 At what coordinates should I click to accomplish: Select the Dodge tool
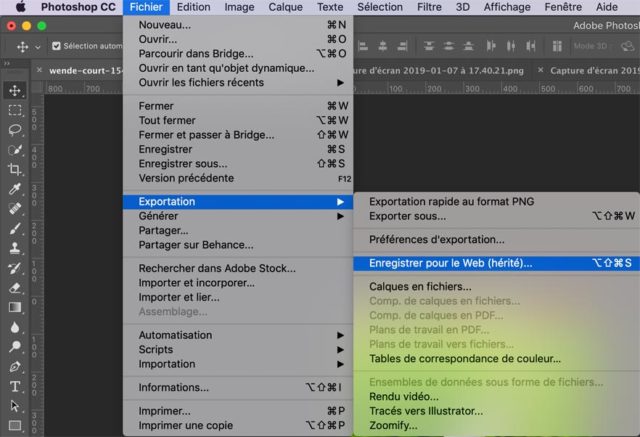(15, 347)
